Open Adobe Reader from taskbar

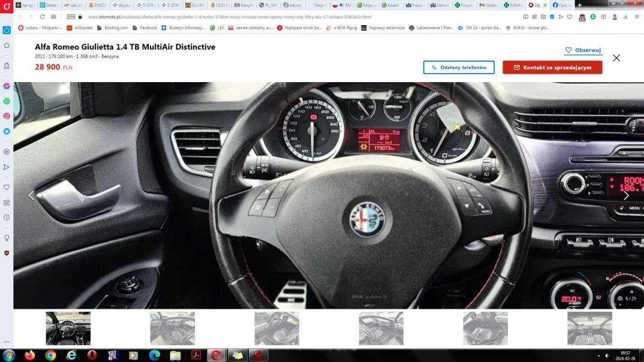click(x=196, y=355)
